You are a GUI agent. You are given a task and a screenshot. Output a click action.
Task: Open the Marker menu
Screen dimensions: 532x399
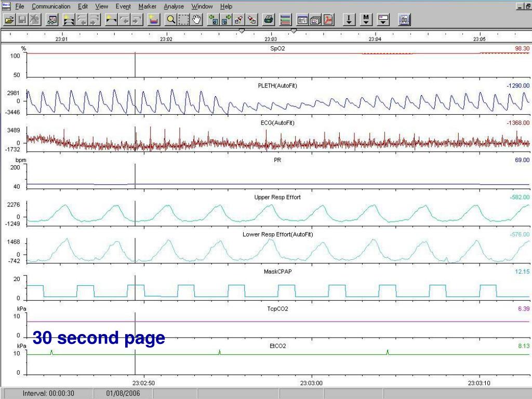pos(147,6)
